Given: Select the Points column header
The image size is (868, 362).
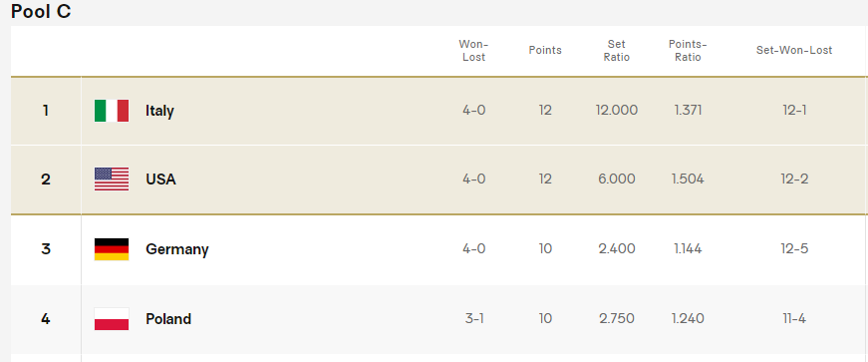Looking at the screenshot, I should click(x=545, y=51).
